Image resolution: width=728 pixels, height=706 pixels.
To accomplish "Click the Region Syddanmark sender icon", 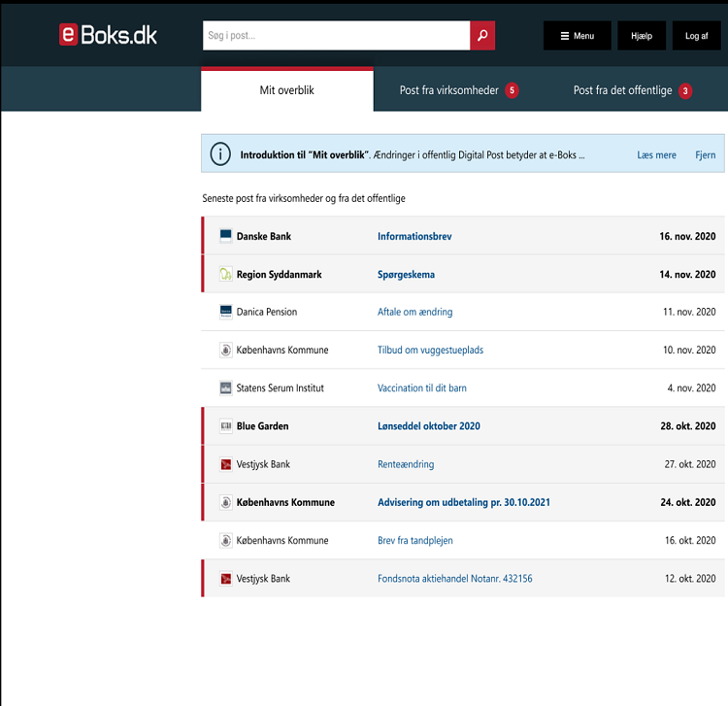I will [x=225, y=274].
